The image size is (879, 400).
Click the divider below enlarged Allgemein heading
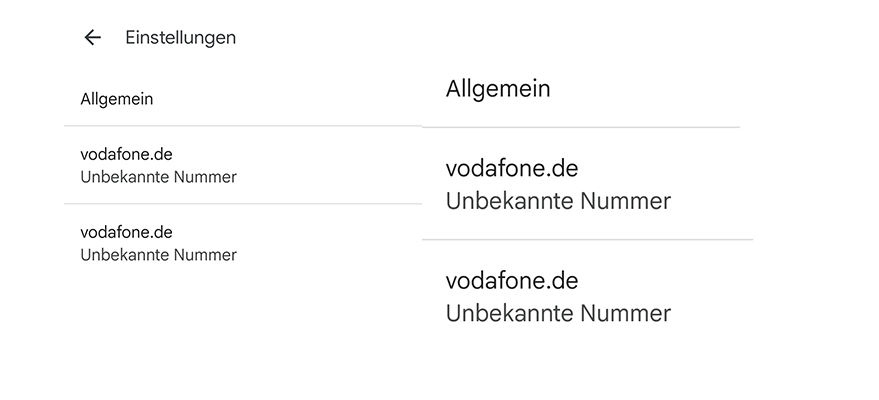coord(580,127)
